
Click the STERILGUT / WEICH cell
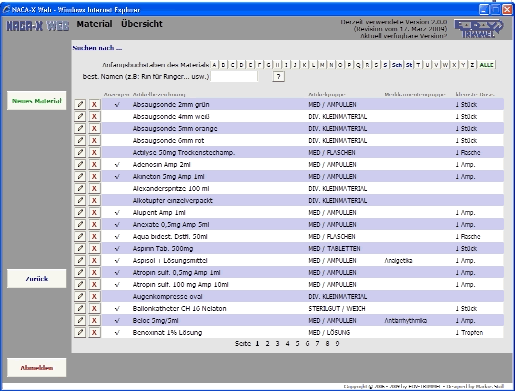(337, 309)
